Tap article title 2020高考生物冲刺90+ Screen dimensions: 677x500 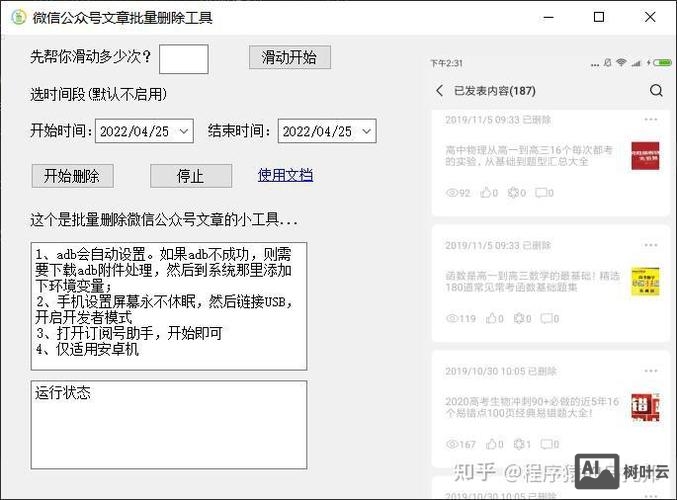pyautogui.click(x=532, y=407)
